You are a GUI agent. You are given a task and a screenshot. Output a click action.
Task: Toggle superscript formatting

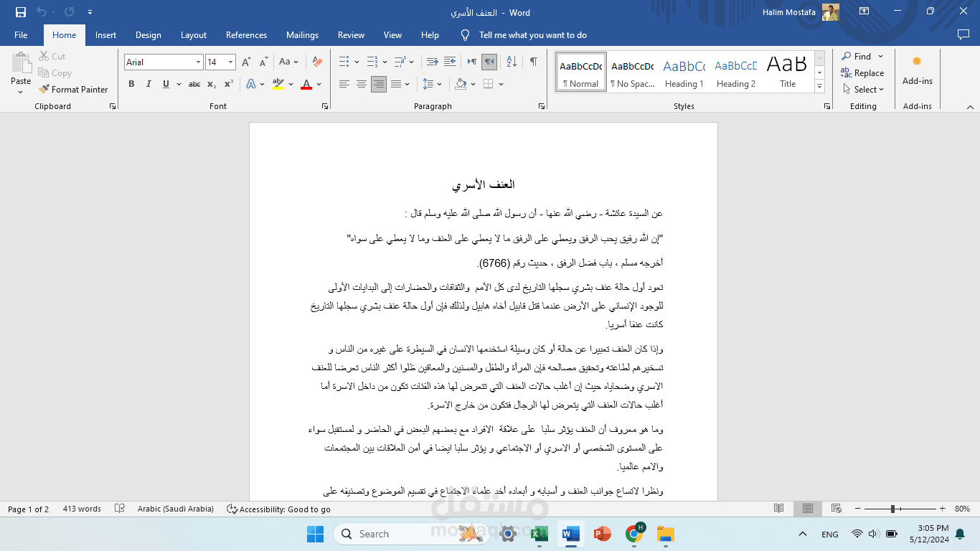229,84
